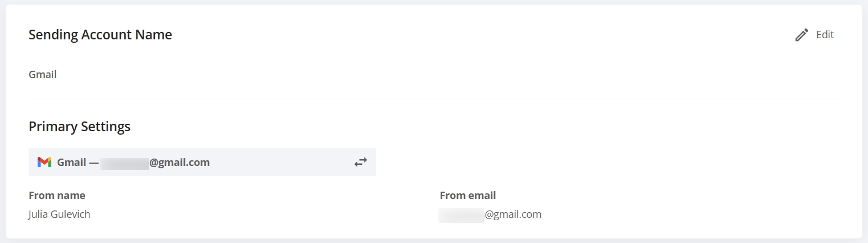Click the From name label
The image size is (868, 243).
(57, 196)
